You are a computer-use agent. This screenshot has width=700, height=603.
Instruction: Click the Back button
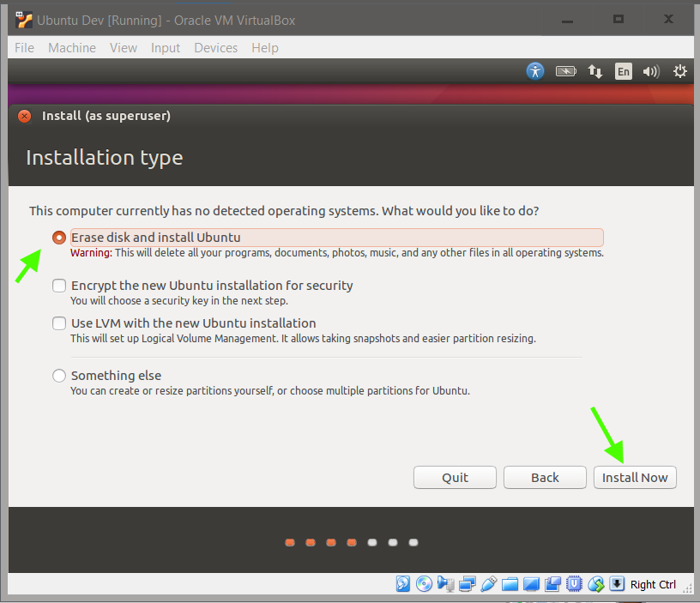click(545, 478)
